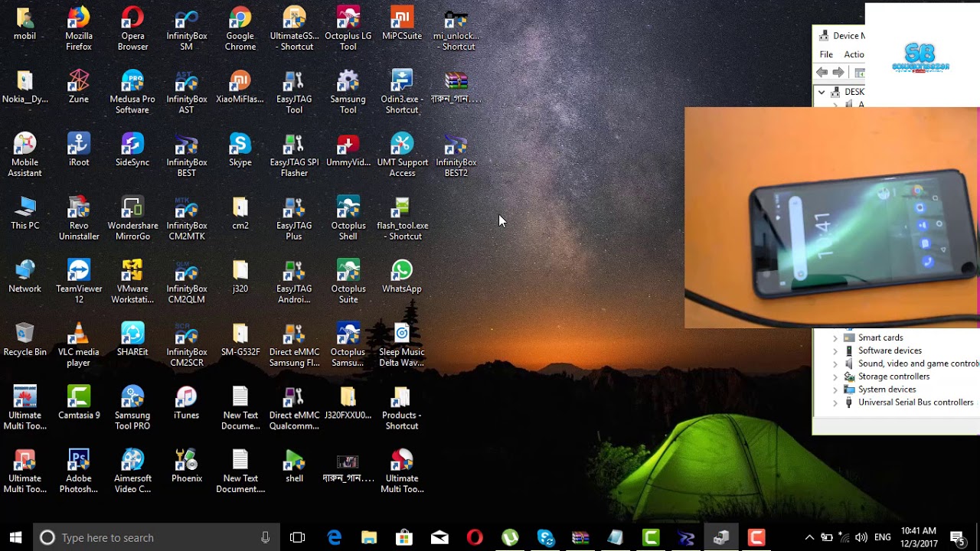
Task: Select the Wondershare MirrorGo icon
Action: tap(132, 219)
